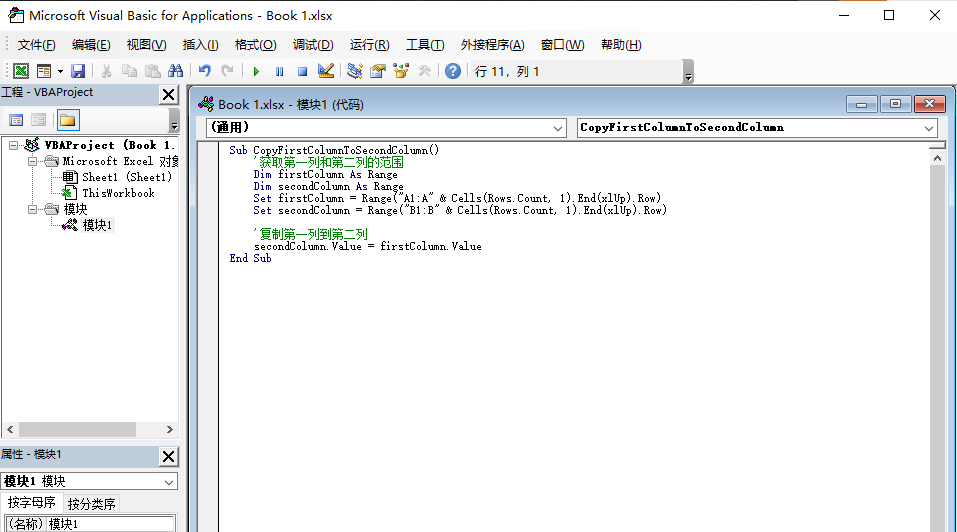Collapse VBAProject (Book 1) tree node

pos(13,145)
